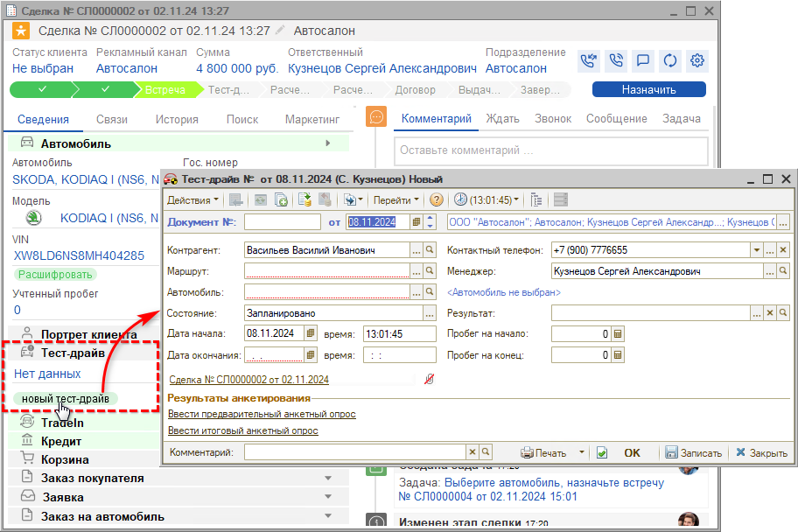Select the Тест-д... stage in deal pipeline
Viewport: 798px width, 532px height.
click(228, 89)
